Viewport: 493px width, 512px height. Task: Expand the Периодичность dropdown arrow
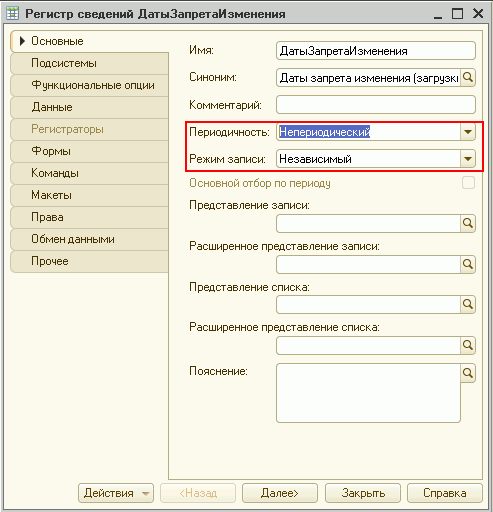click(x=468, y=132)
